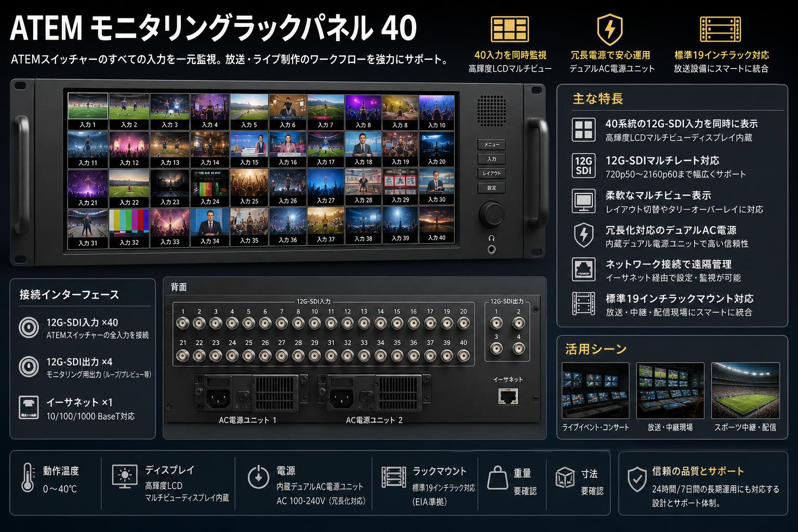This screenshot has height=532, width=798.
Task: Click the rack icon beside ラックマウント
Action: coord(394,478)
